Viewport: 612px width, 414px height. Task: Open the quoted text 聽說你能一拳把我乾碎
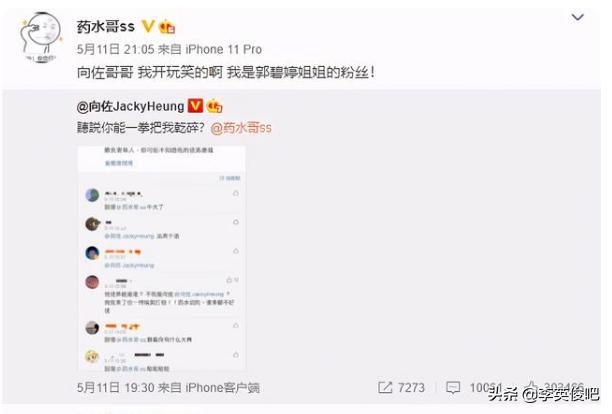(141, 128)
